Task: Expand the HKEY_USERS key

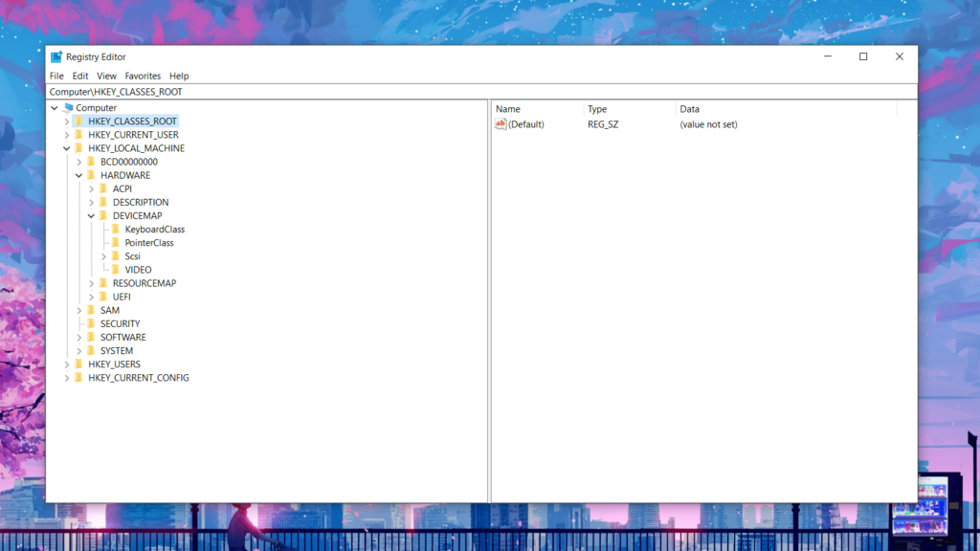Action: pyautogui.click(x=67, y=364)
